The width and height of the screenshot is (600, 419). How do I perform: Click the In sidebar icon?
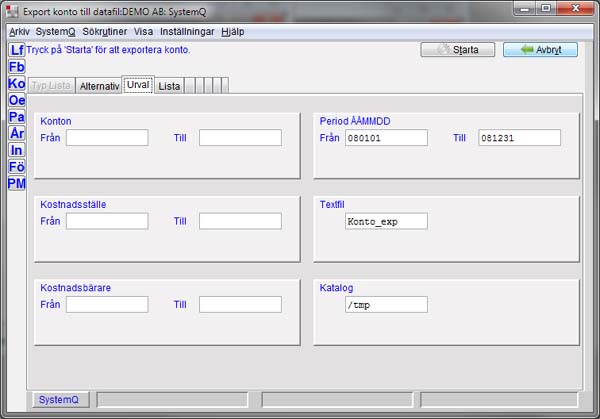tap(16, 150)
